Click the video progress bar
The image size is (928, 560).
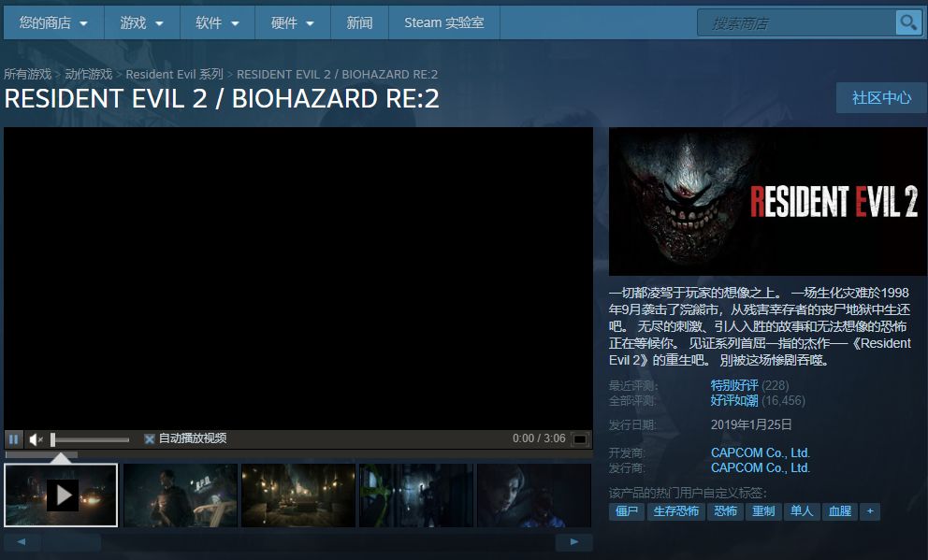pyautogui.click(x=298, y=454)
